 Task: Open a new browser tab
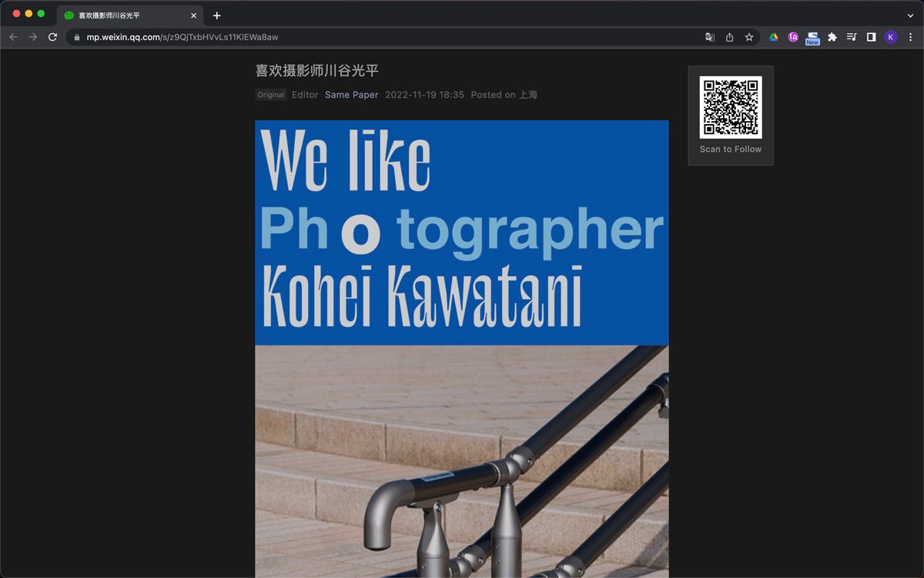click(217, 15)
